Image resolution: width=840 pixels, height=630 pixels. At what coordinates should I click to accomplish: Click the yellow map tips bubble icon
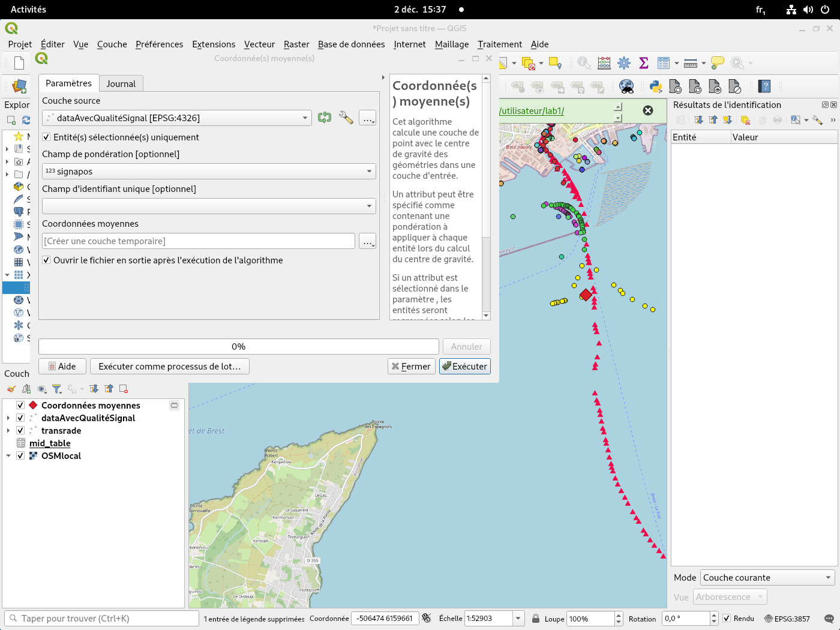click(717, 63)
